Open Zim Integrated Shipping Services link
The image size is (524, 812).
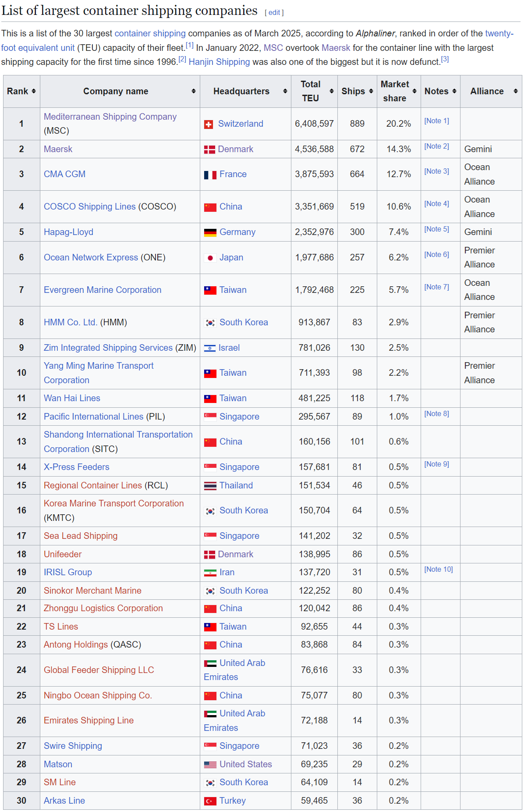pos(108,348)
